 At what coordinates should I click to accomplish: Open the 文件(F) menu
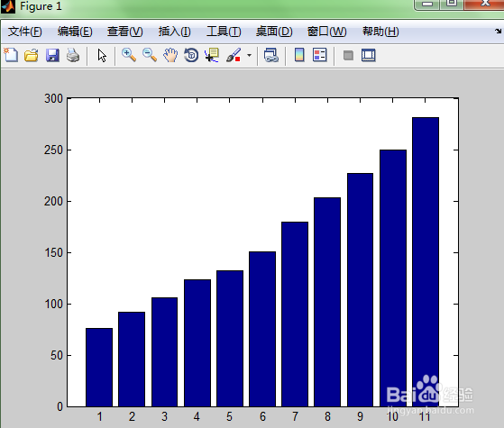click(x=24, y=32)
